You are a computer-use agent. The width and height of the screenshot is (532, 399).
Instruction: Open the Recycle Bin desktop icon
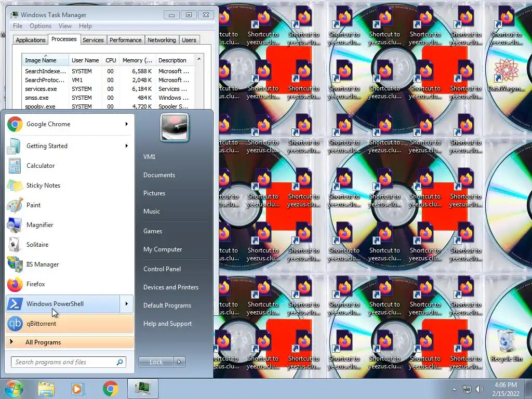pos(506,344)
